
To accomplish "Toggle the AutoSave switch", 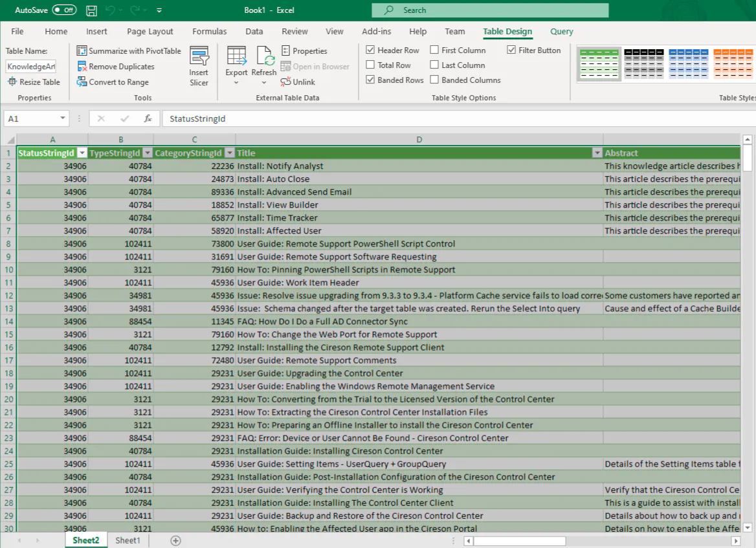I will [63, 10].
